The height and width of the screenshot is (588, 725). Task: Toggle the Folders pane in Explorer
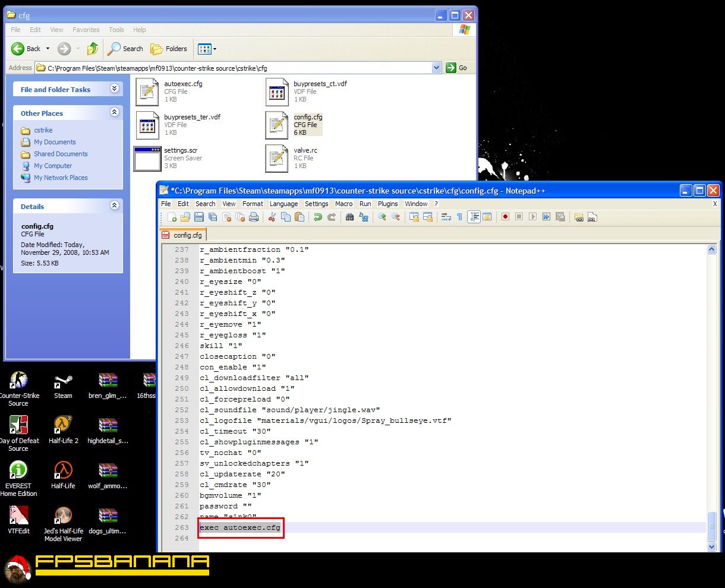click(x=169, y=49)
